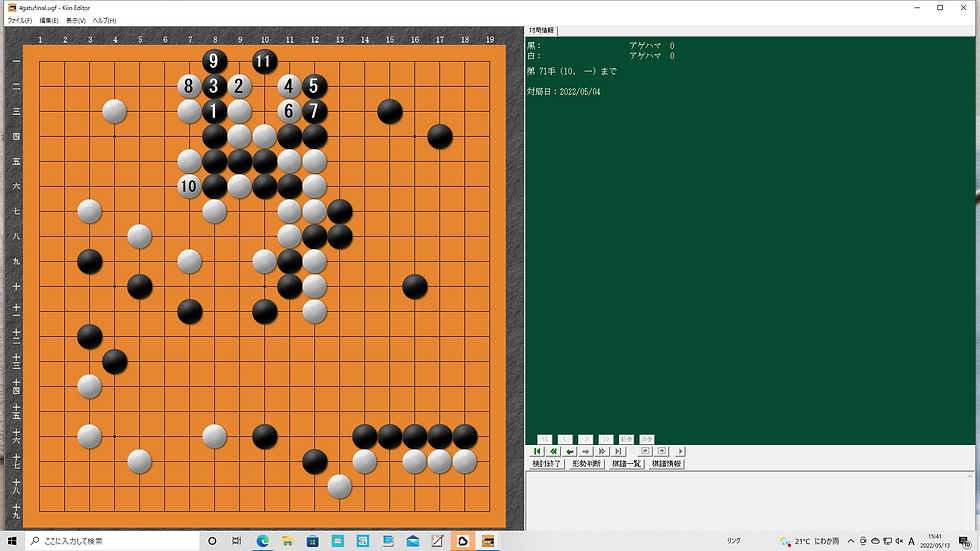Image resolution: width=980 pixels, height=551 pixels.
Task: Click the greyed single-right variation button
Action: 585,439
